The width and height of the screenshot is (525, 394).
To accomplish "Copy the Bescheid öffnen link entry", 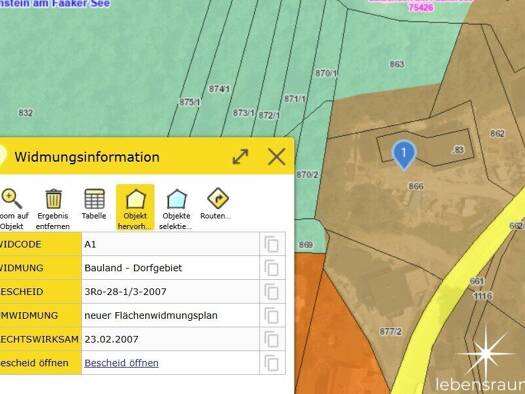I will (272, 363).
